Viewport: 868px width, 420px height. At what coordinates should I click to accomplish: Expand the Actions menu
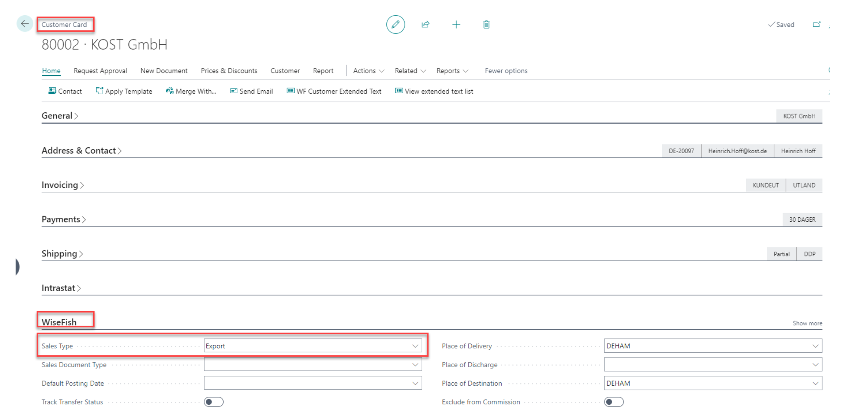(x=369, y=71)
